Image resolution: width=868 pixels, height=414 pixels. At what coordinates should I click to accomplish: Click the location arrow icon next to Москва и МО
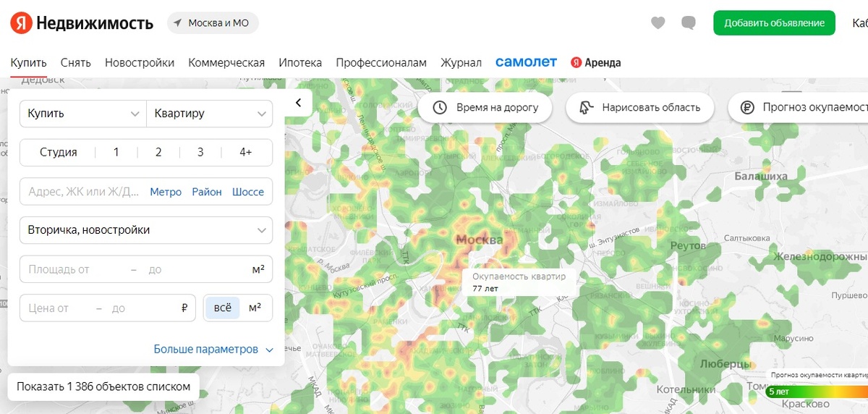(x=178, y=23)
